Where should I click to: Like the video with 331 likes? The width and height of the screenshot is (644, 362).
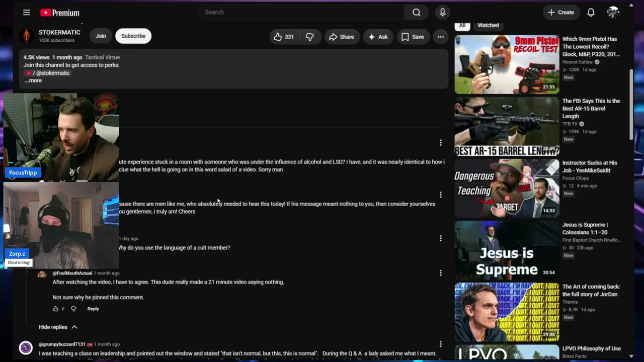pyautogui.click(x=284, y=37)
